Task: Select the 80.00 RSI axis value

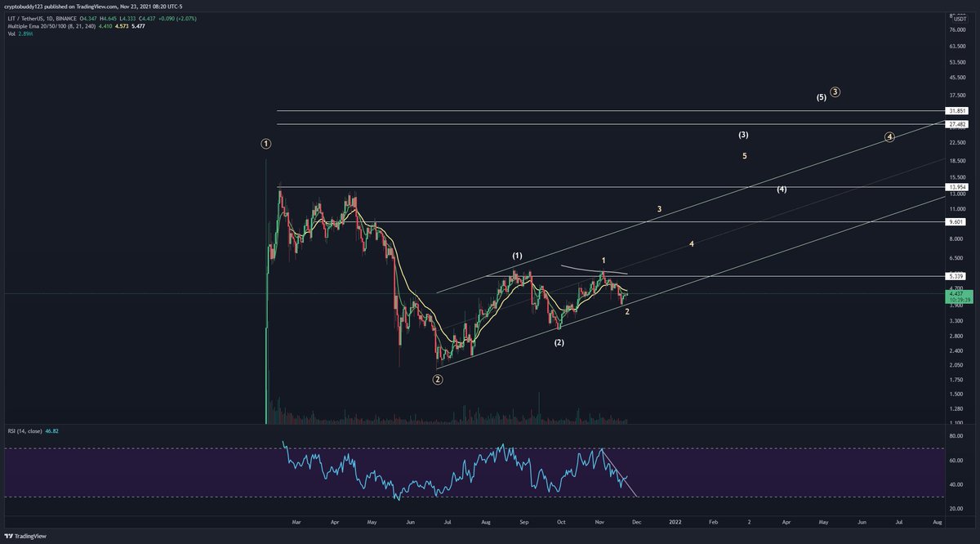Action: [x=955, y=436]
